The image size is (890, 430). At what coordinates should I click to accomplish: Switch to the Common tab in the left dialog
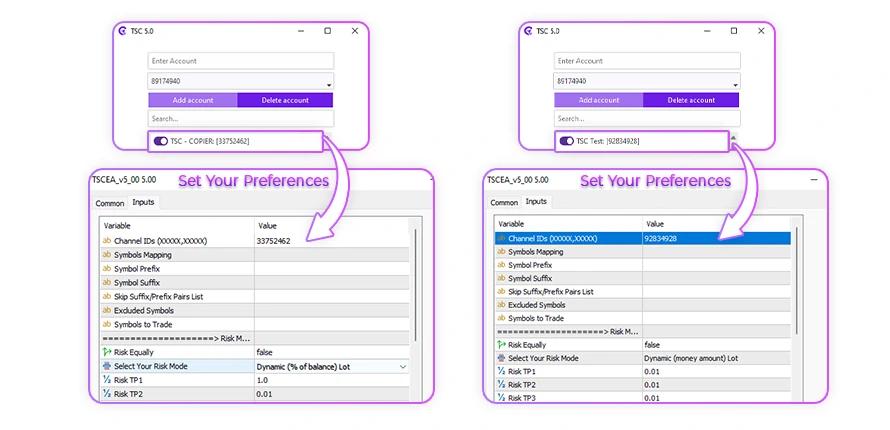pyautogui.click(x=110, y=203)
